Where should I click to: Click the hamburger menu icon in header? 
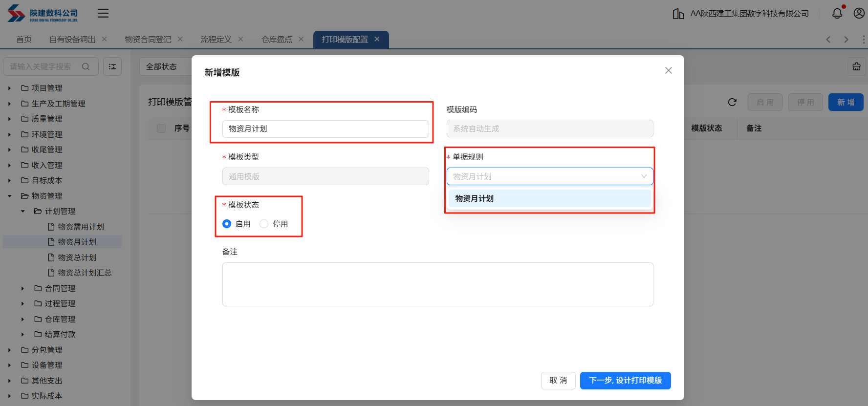(x=103, y=13)
